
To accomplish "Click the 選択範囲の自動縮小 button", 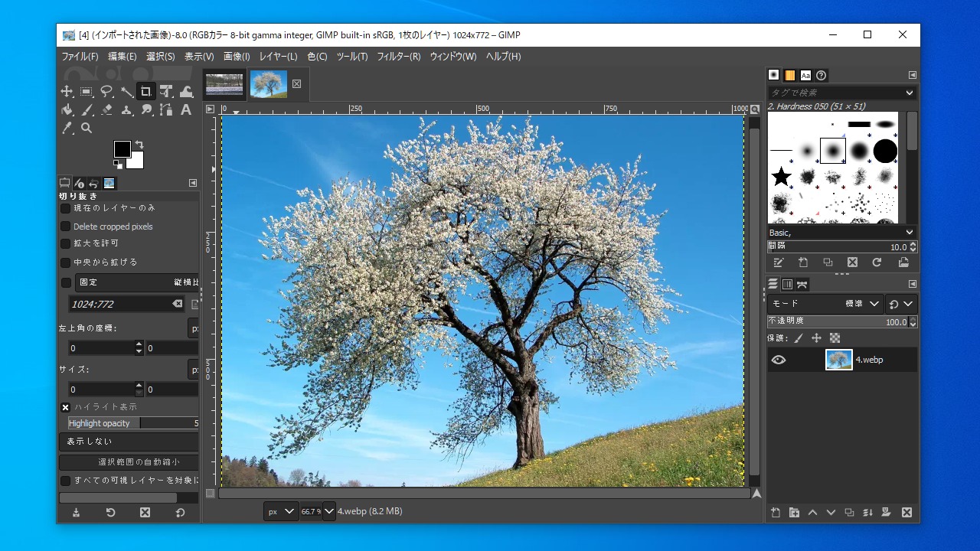I will 129,462.
